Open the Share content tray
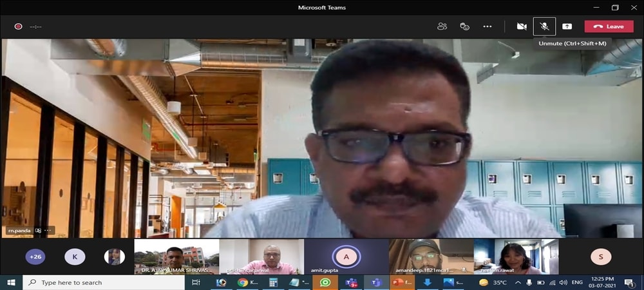The height and width of the screenshot is (290, 644). (x=567, y=26)
